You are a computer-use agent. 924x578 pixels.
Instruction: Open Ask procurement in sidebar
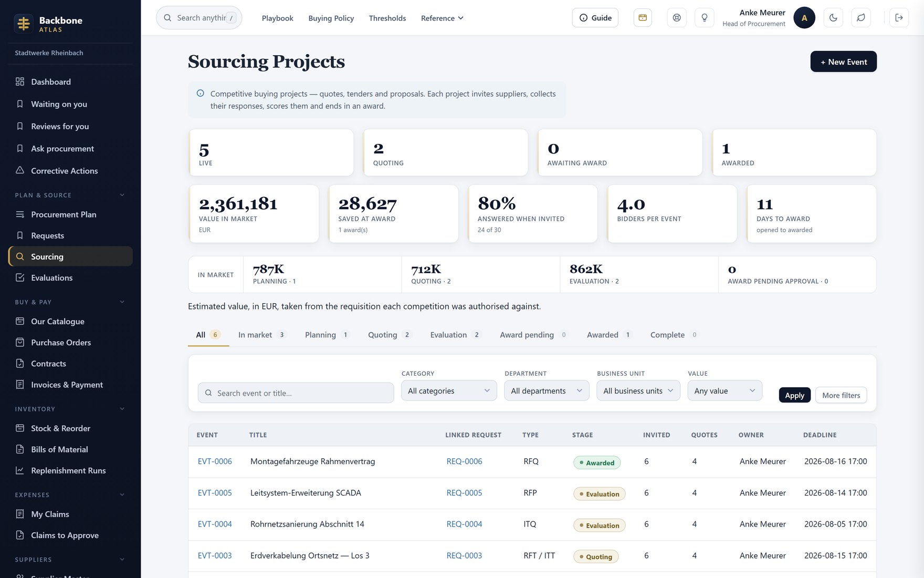click(x=70, y=149)
